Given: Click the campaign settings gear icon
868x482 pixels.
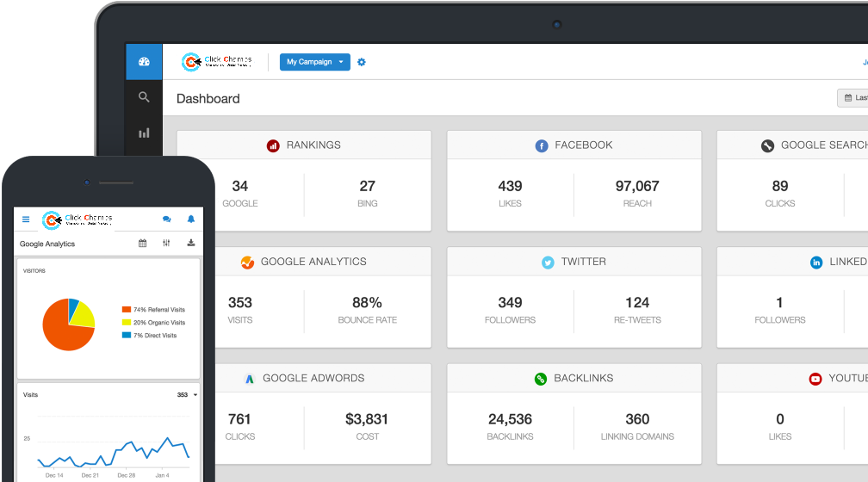Looking at the screenshot, I should [x=362, y=62].
